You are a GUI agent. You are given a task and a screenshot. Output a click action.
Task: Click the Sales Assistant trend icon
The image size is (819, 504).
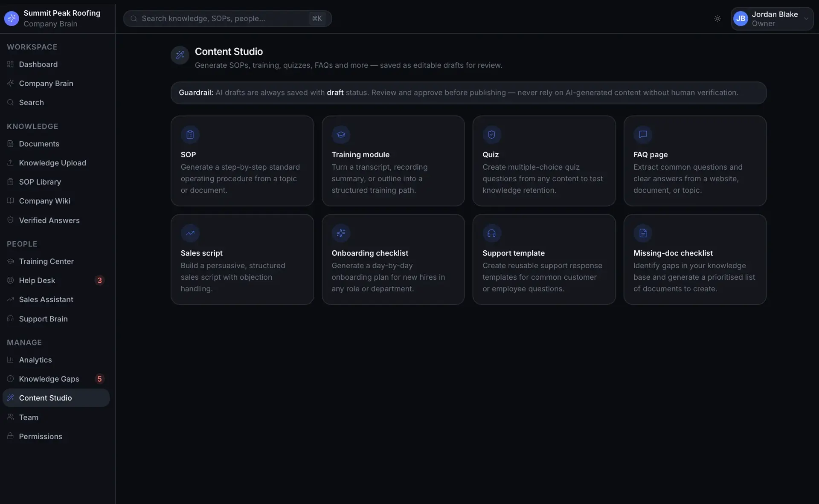coord(10,299)
